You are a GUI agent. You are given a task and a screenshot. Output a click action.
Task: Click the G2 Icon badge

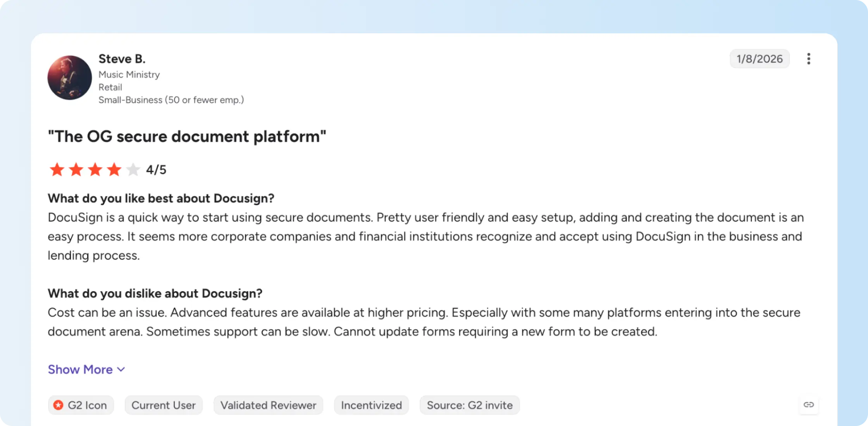[x=81, y=405]
